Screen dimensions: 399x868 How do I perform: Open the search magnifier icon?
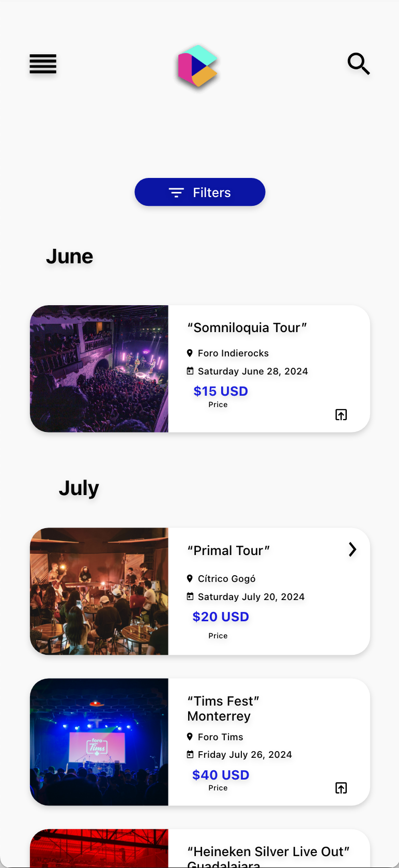coord(358,64)
